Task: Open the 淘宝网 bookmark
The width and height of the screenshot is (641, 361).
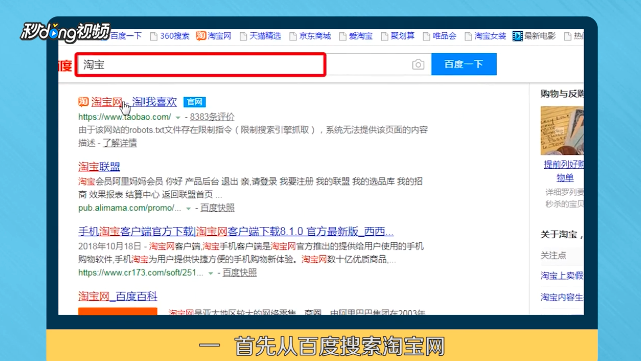Action: coord(220,36)
